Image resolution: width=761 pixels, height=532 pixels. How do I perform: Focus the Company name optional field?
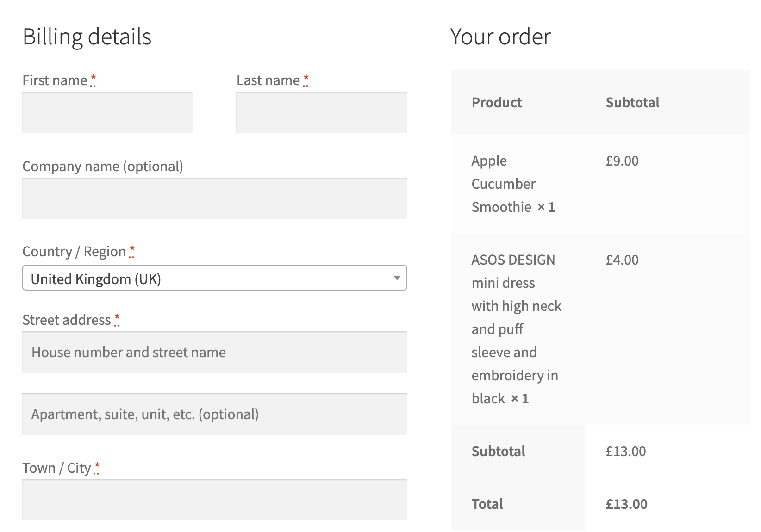point(215,198)
